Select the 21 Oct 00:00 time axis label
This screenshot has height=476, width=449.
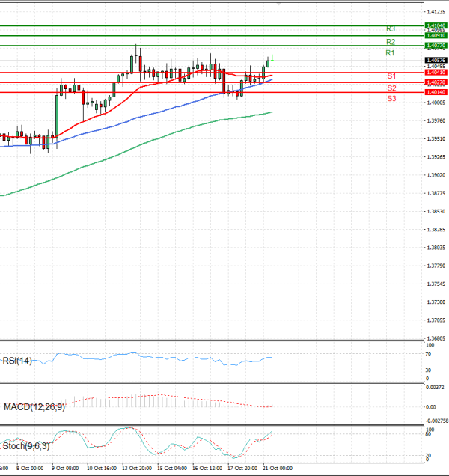[x=278, y=468]
